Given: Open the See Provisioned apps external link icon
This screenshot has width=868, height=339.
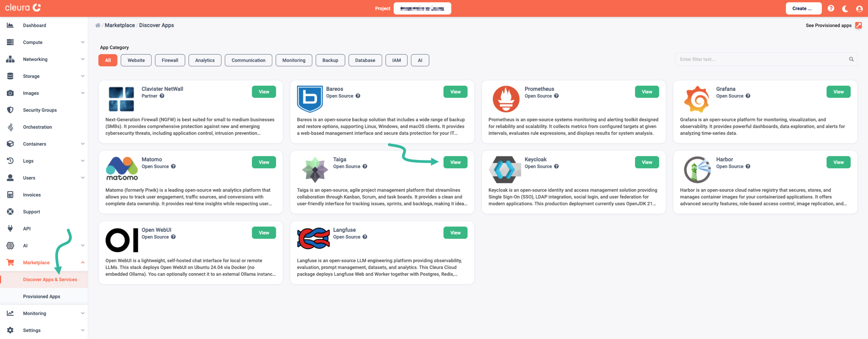Looking at the screenshot, I should [x=859, y=25].
